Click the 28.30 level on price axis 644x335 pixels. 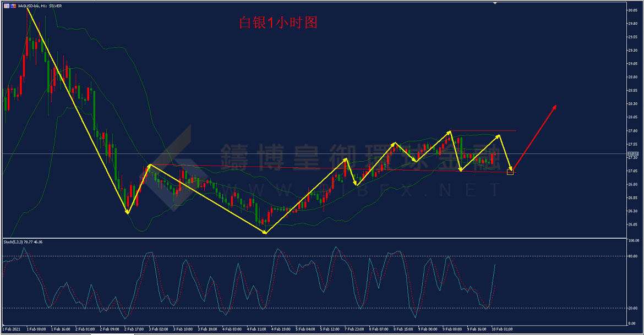[633, 103]
